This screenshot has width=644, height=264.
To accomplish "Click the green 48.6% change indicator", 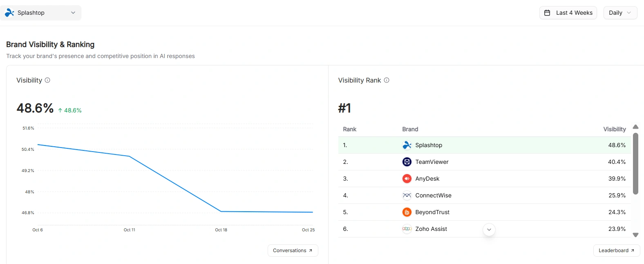I will (x=70, y=110).
